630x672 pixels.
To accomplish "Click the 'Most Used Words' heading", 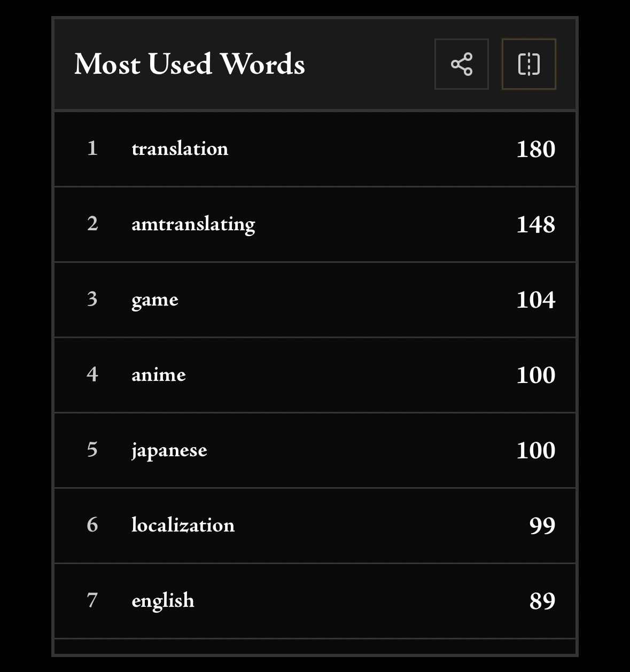I will pyautogui.click(x=190, y=64).
